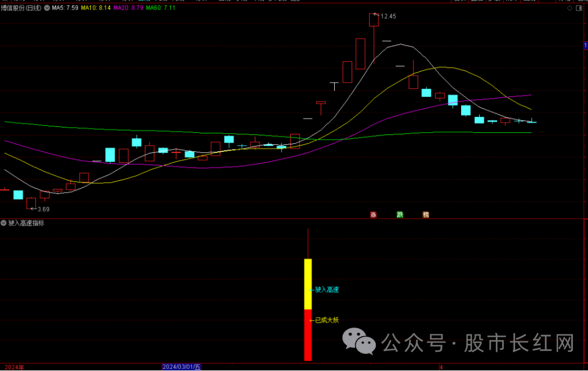The height and width of the screenshot is (371, 588).
Task: Click the MA20: 8.79 indicator label
Action: (x=129, y=8)
